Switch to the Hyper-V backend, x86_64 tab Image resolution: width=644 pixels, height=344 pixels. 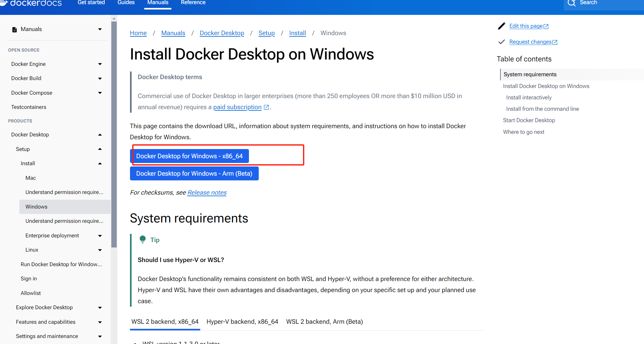tap(242, 322)
